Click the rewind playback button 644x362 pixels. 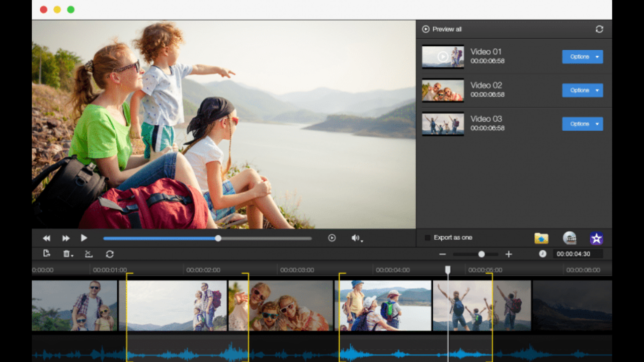(x=46, y=238)
